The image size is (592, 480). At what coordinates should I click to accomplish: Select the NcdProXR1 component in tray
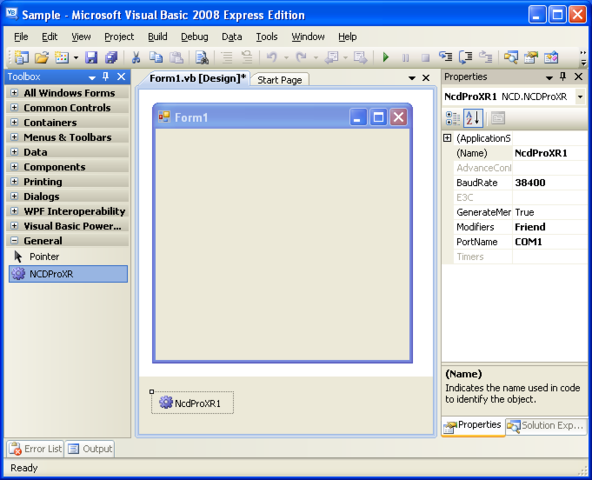[x=193, y=403]
